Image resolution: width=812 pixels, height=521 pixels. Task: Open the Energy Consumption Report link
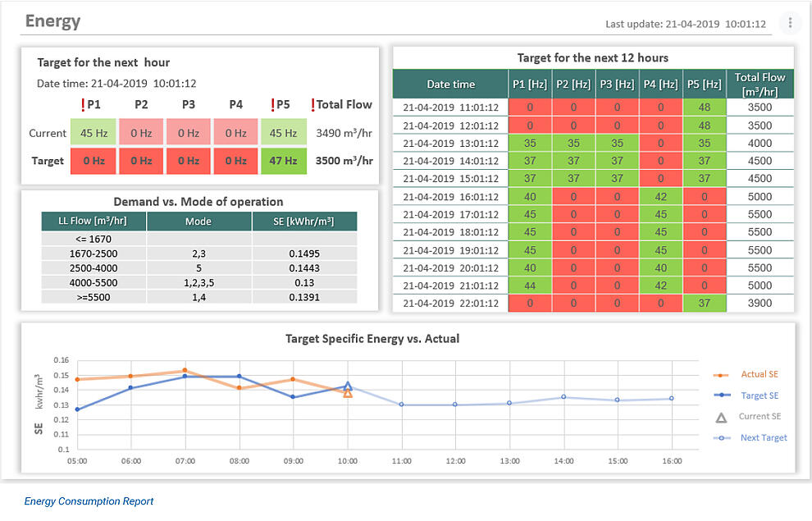coord(89,501)
